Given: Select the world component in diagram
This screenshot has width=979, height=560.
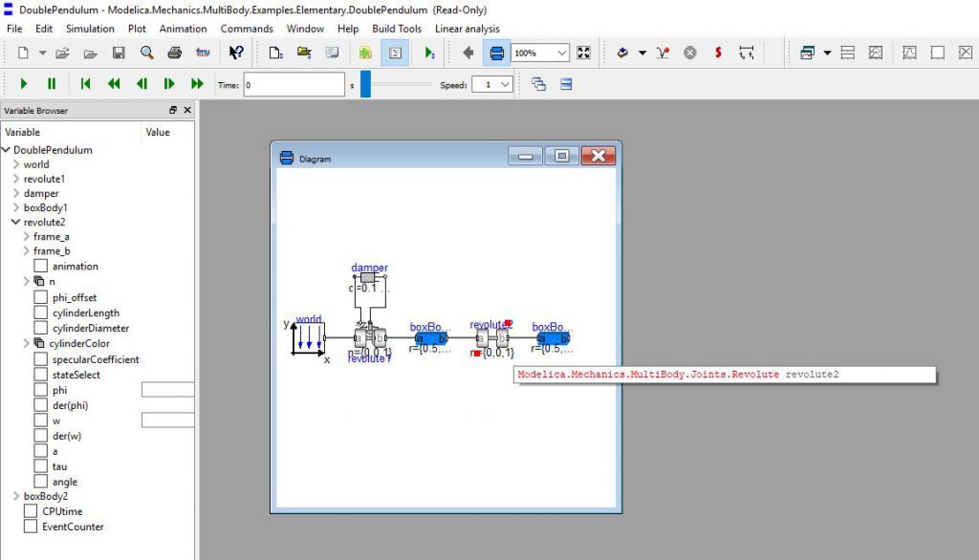Looking at the screenshot, I should 309,338.
